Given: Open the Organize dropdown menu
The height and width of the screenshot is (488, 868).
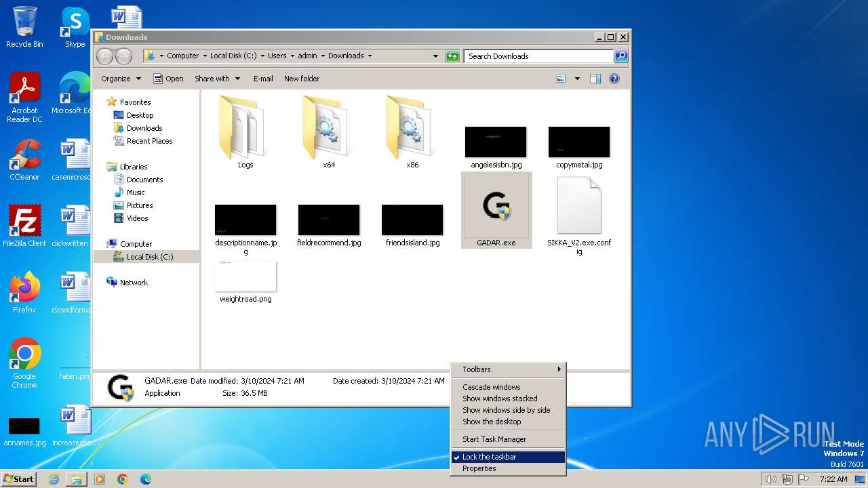Looking at the screenshot, I should coord(121,79).
